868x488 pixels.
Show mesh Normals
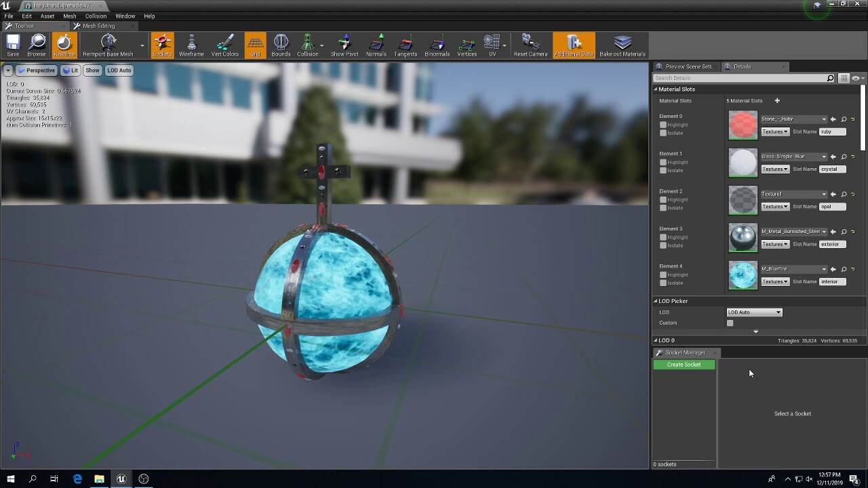click(375, 45)
